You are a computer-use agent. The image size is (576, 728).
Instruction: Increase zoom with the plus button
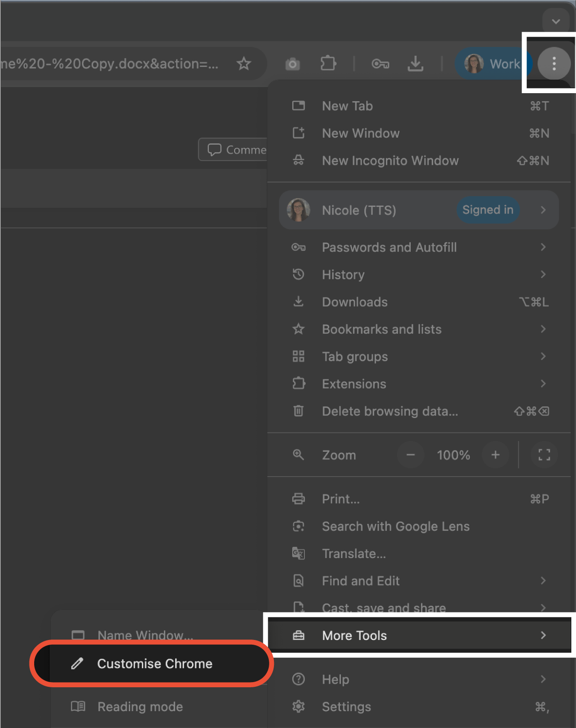coord(495,455)
